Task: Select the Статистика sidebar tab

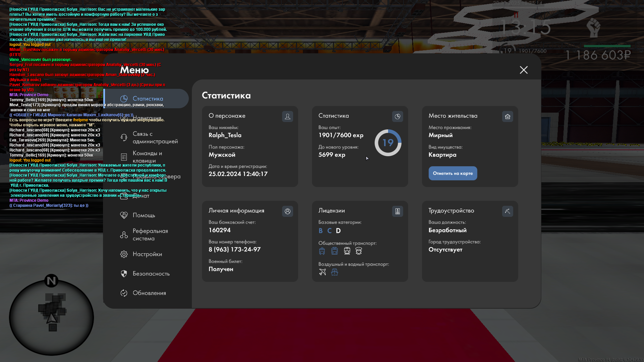Action: pyautogui.click(x=147, y=99)
